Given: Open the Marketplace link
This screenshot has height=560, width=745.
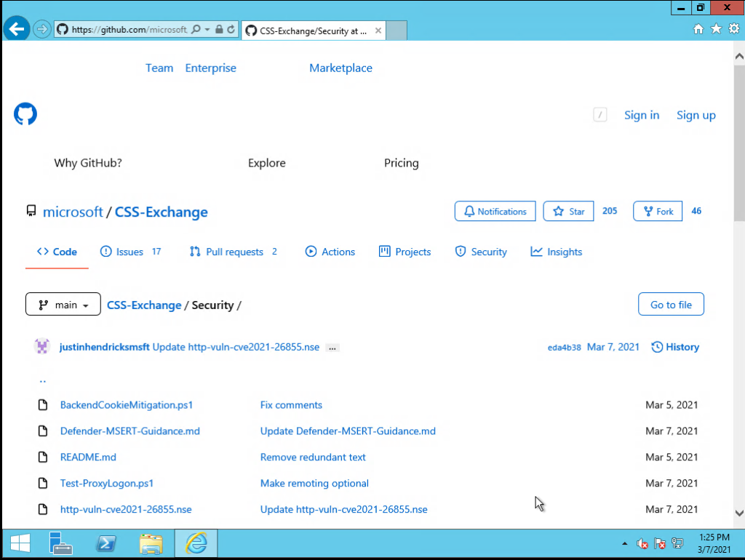Looking at the screenshot, I should [340, 68].
